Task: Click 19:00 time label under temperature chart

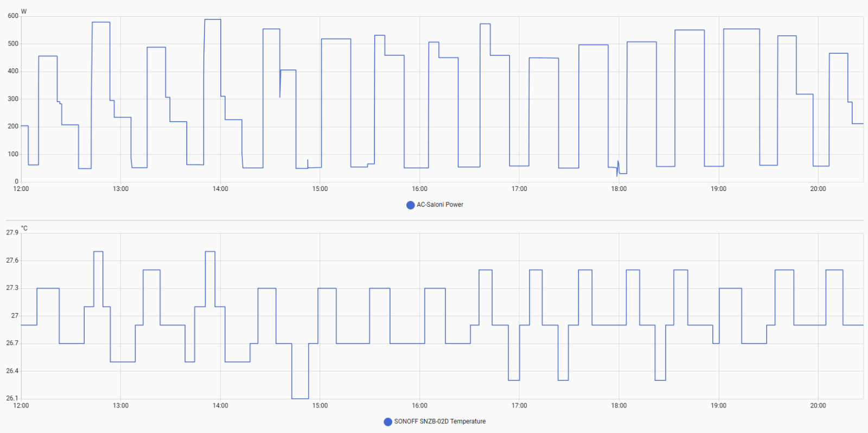Action: pyautogui.click(x=718, y=405)
